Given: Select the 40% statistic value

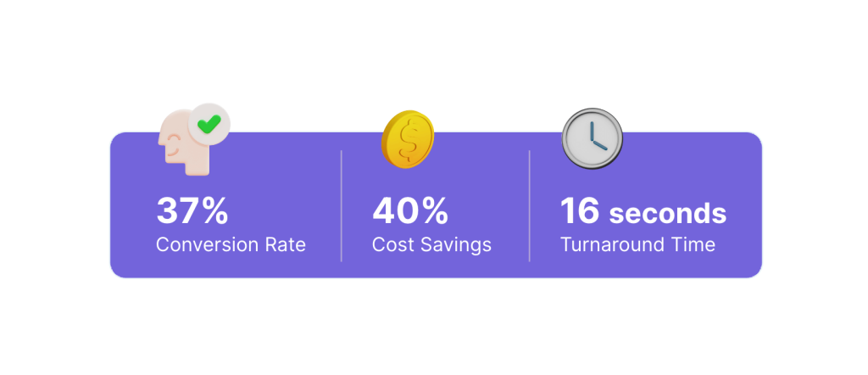Looking at the screenshot, I should click(410, 211).
